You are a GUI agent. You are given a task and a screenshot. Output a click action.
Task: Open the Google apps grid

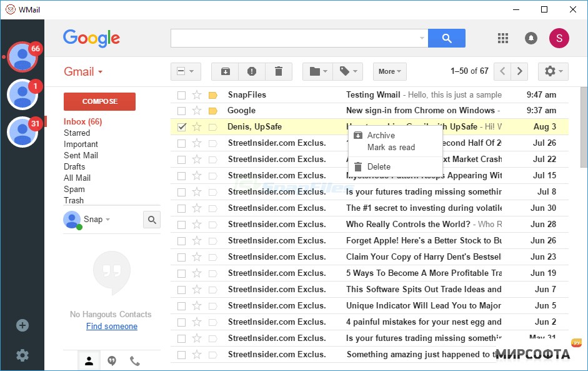pyautogui.click(x=503, y=38)
